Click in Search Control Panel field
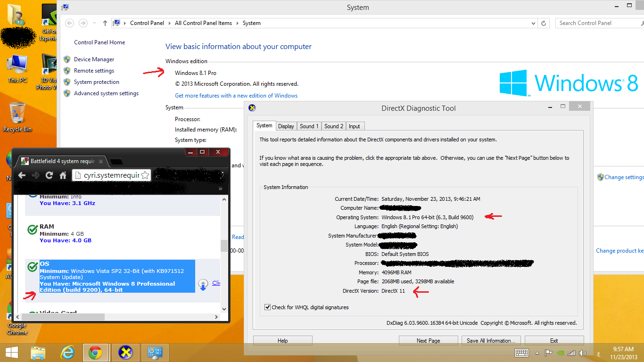Screen dimensions: 644x362 click(596, 23)
